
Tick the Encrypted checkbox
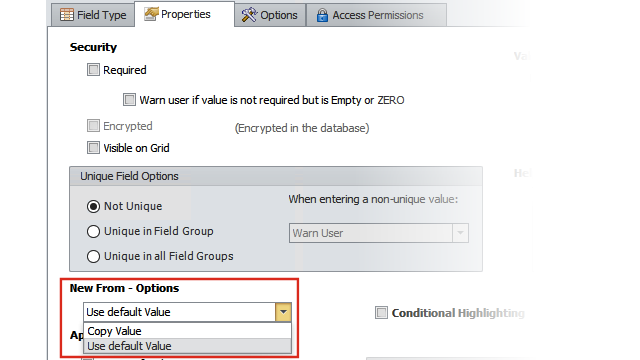[93, 126]
